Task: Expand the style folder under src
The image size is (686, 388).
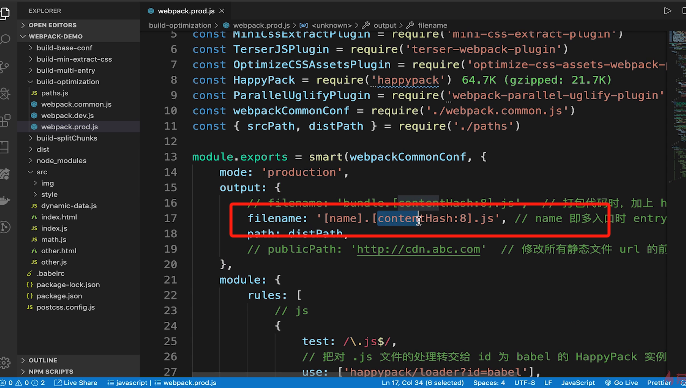Action: [x=79, y=195]
